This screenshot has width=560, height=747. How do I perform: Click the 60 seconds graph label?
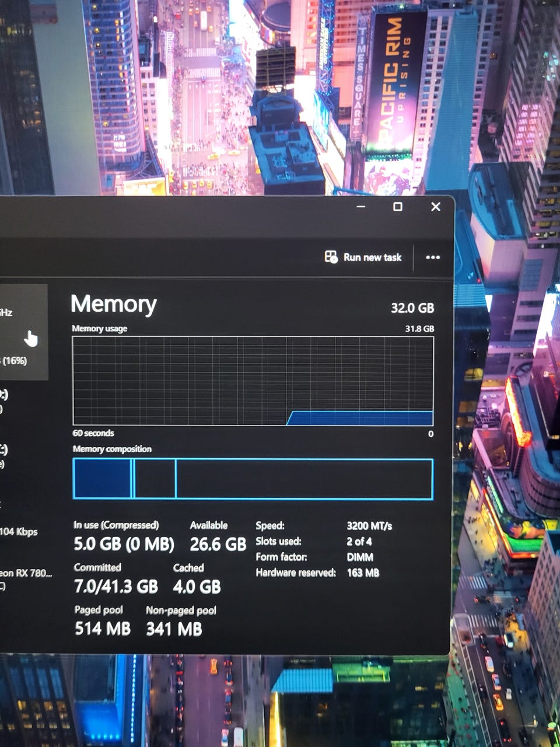click(93, 433)
